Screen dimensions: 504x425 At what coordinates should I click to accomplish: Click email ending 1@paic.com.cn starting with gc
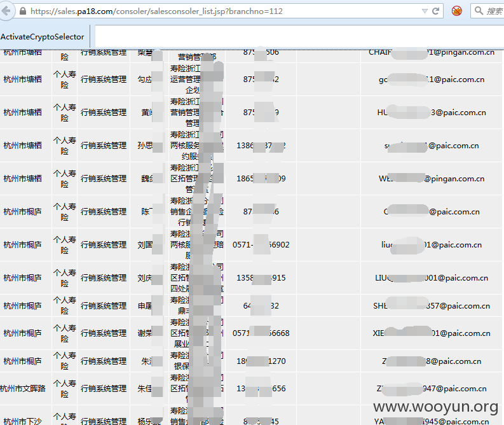[x=432, y=80]
